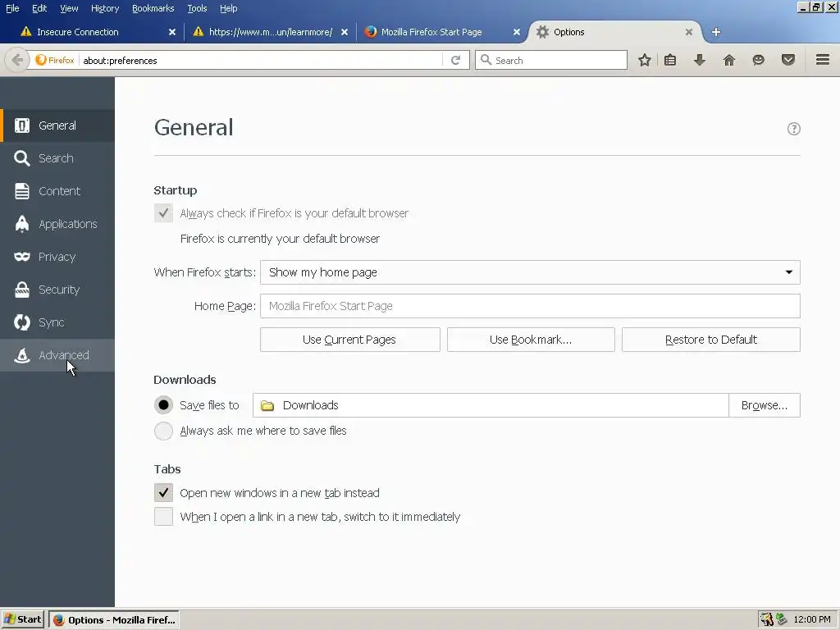
Task: Uncheck Open new windows in a new tab instead
Action: (x=163, y=492)
